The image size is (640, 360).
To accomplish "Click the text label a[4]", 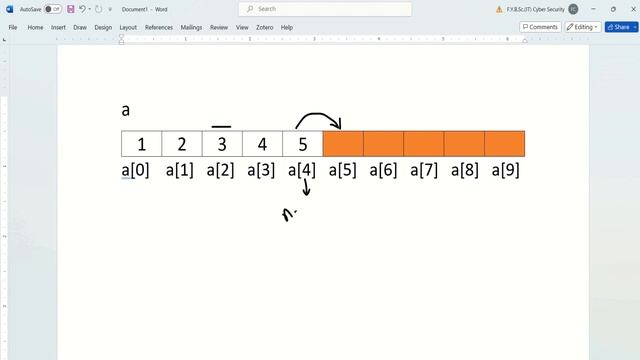I will 302,170.
